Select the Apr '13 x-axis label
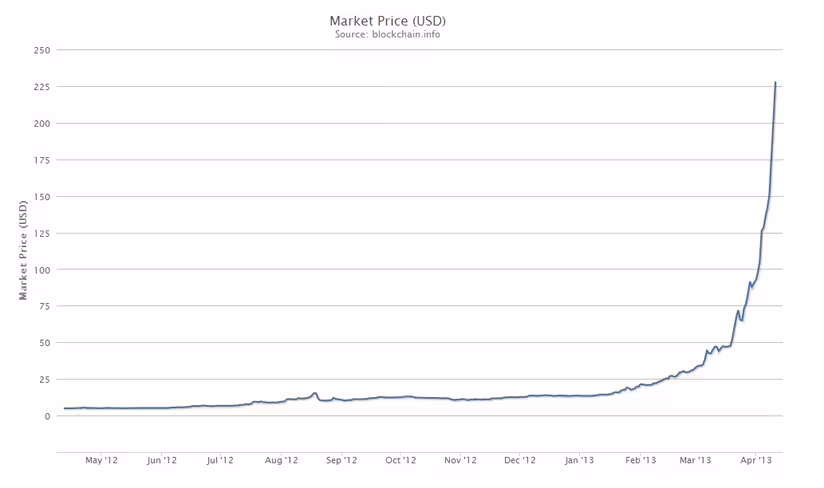 coord(756,460)
